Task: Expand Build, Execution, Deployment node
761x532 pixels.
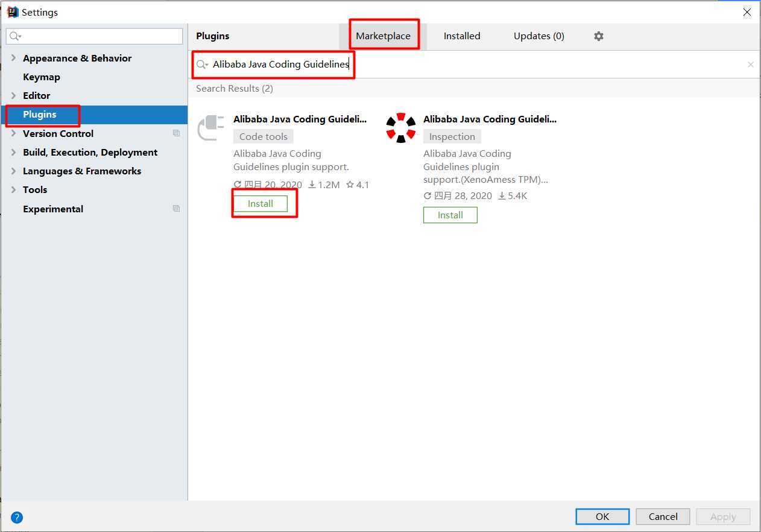Action: 13,152
